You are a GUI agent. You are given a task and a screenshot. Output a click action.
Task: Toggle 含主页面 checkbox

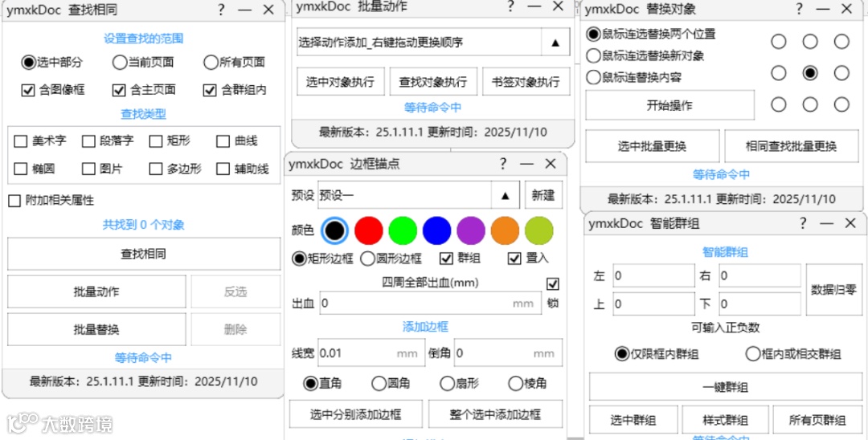tap(144, 90)
